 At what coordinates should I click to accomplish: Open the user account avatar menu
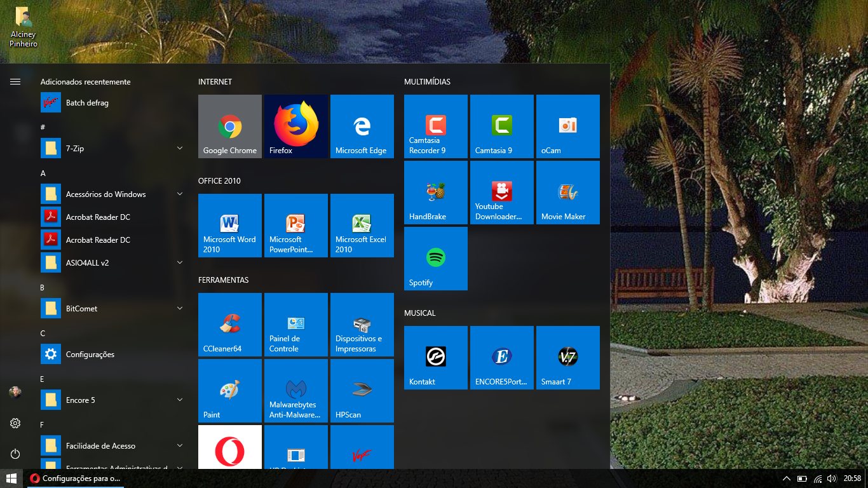15,392
